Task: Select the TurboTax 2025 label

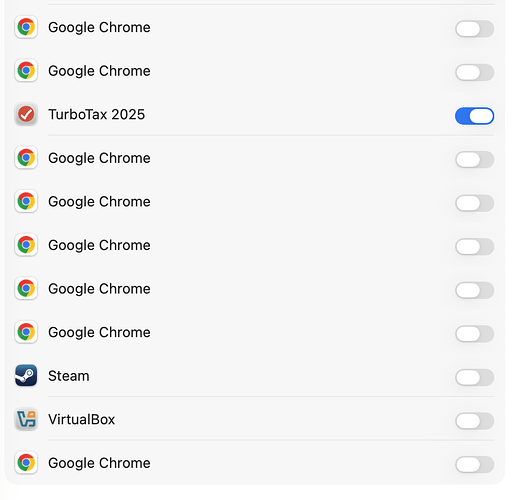Action: click(x=97, y=114)
